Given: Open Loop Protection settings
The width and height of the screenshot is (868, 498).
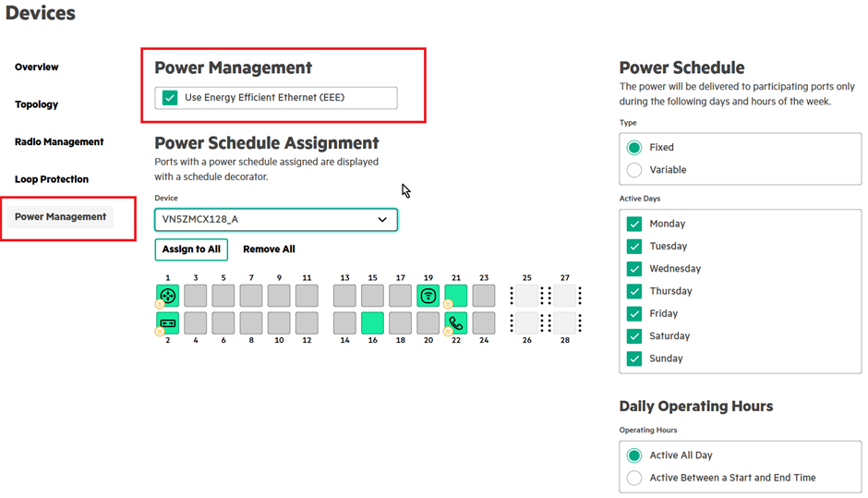Looking at the screenshot, I should coord(52,179).
